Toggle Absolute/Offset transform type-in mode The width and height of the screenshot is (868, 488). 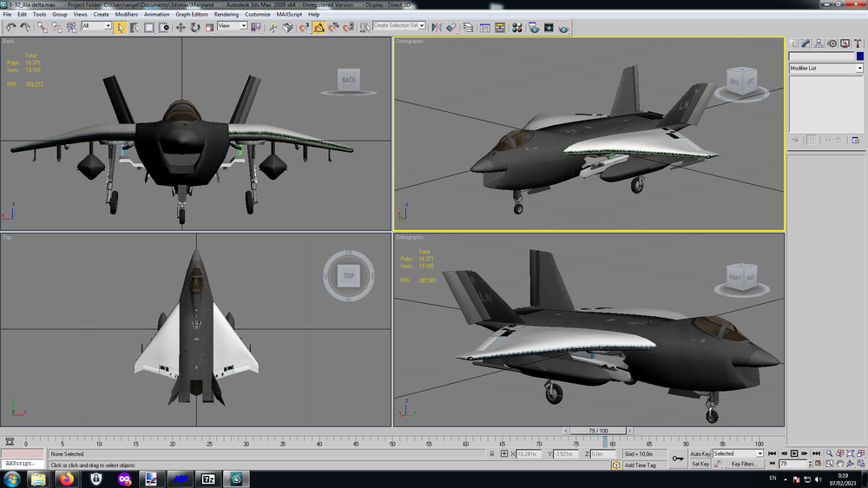[x=503, y=453]
